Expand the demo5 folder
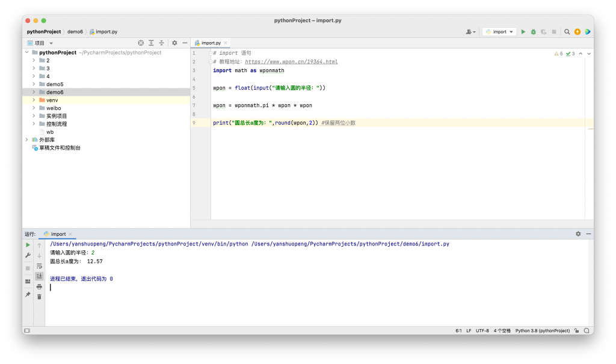This screenshot has height=364, width=616. [34, 84]
